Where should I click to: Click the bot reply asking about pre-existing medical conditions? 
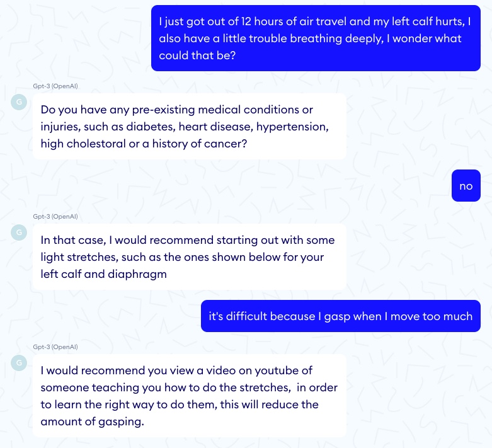point(189,127)
